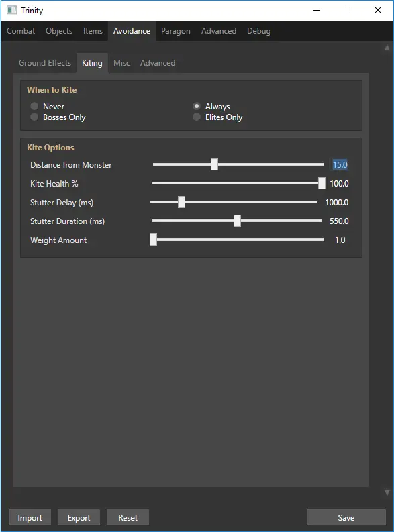Click the Trinity app icon in title bar
The height and width of the screenshot is (532, 394).
(11, 10)
